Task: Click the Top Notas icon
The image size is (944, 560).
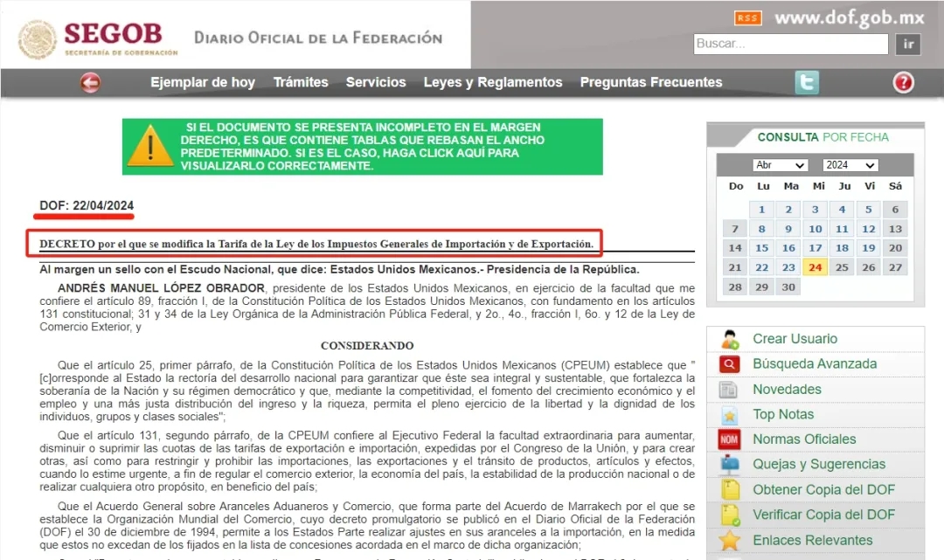Action: pos(729,414)
